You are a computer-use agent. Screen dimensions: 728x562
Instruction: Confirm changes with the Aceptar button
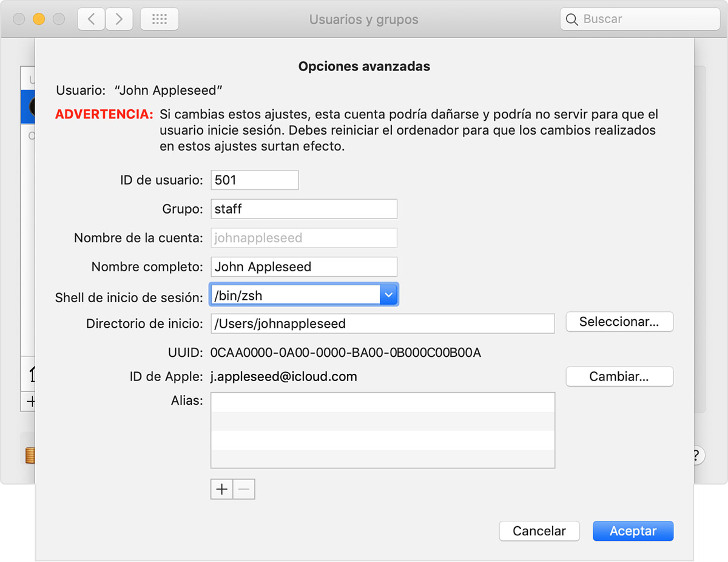[633, 531]
